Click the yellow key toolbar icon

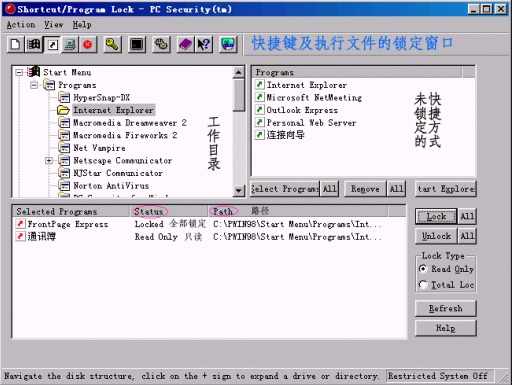tap(112, 44)
